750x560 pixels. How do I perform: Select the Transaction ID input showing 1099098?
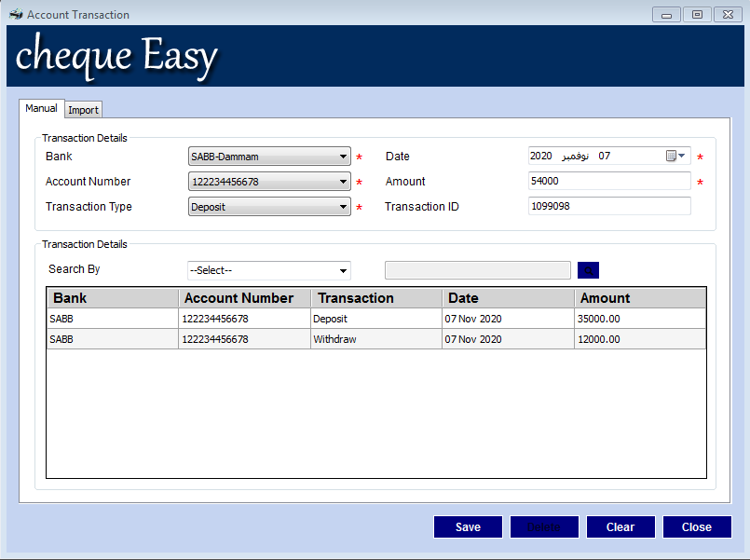coord(608,206)
